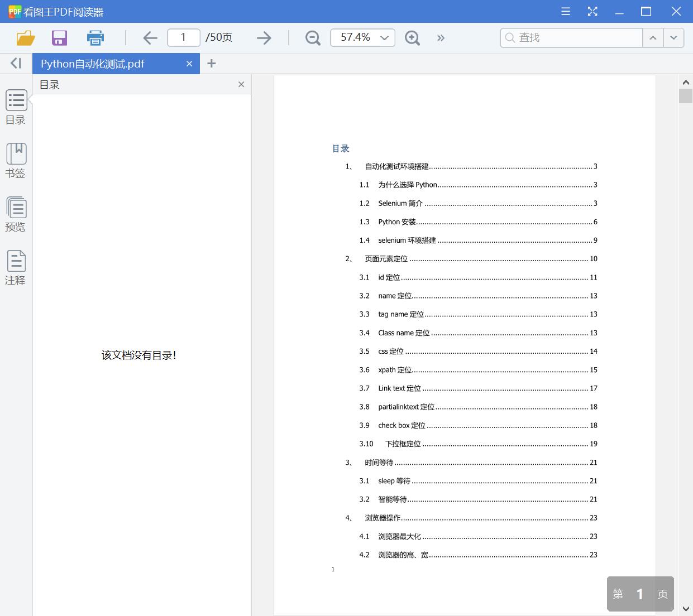Close the 目录 panel with its X button
This screenshot has width=693, height=616.
coord(241,84)
